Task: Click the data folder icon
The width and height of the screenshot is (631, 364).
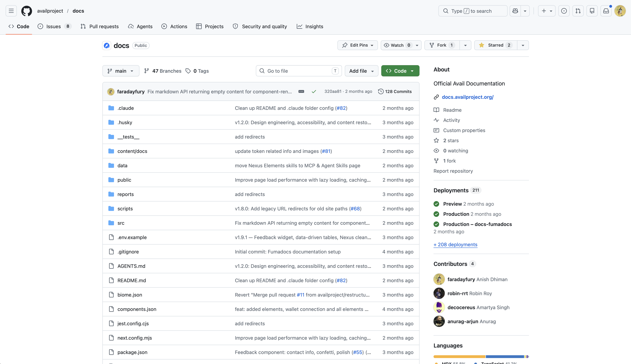Action: [x=111, y=166]
